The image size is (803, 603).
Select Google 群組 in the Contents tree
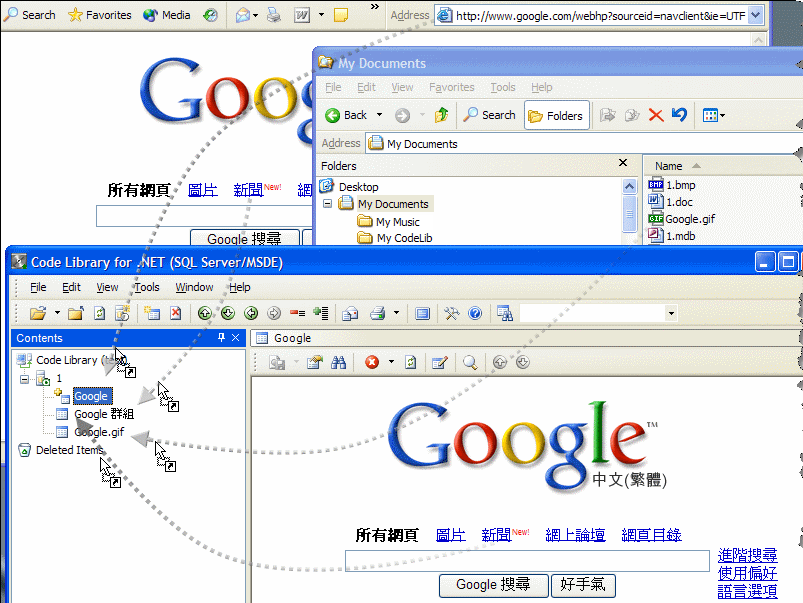(x=104, y=414)
